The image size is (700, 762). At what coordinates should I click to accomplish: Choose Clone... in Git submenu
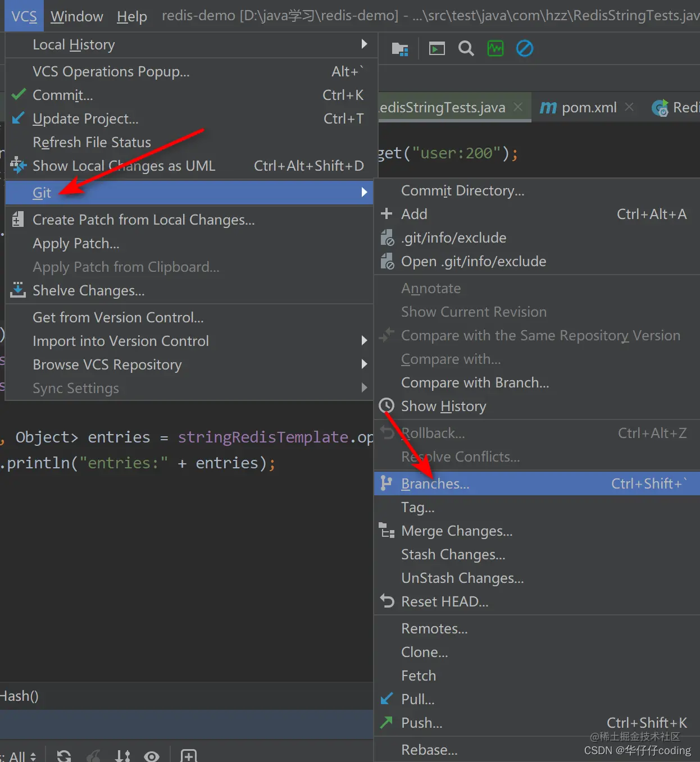coord(537,652)
